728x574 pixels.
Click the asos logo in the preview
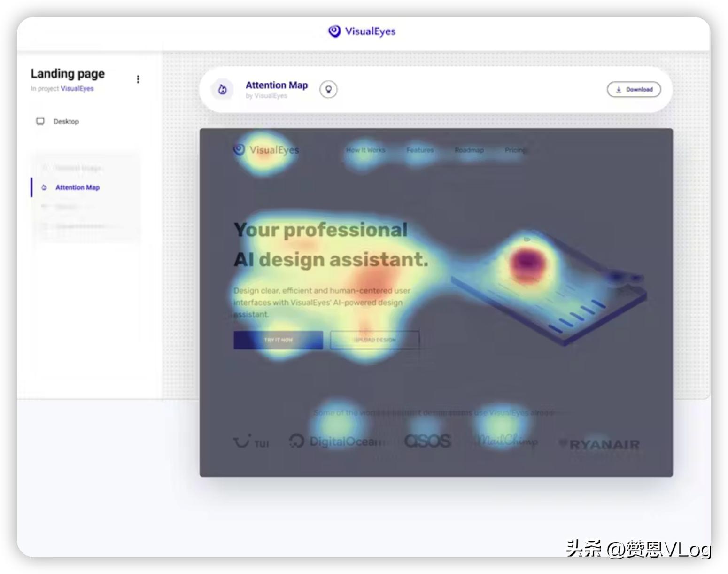427,441
